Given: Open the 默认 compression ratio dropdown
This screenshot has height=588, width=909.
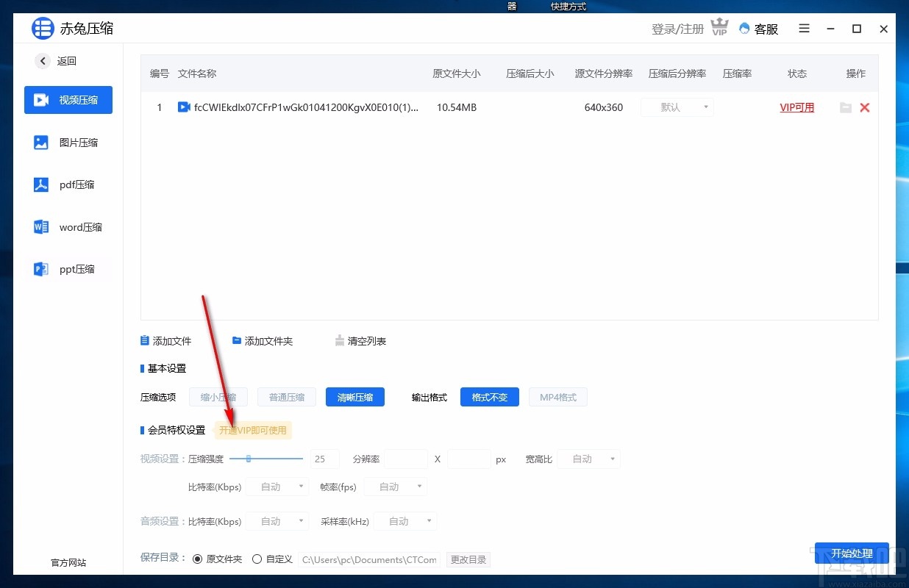Looking at the screenshot, I should click(676, 107).
